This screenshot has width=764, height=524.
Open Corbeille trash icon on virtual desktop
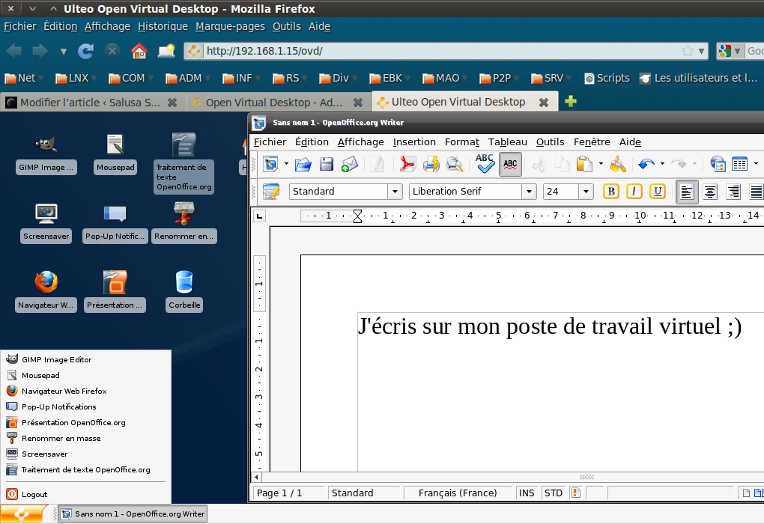click(184, 291)
